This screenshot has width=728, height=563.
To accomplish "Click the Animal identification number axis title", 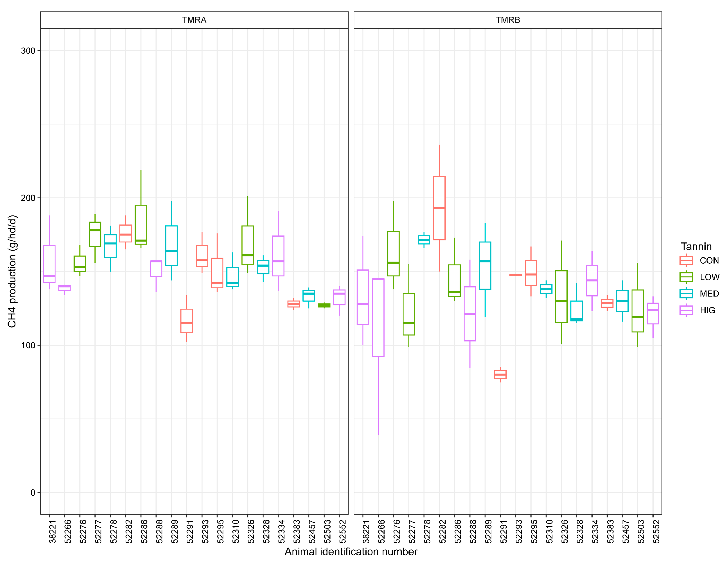I will 351,552.
